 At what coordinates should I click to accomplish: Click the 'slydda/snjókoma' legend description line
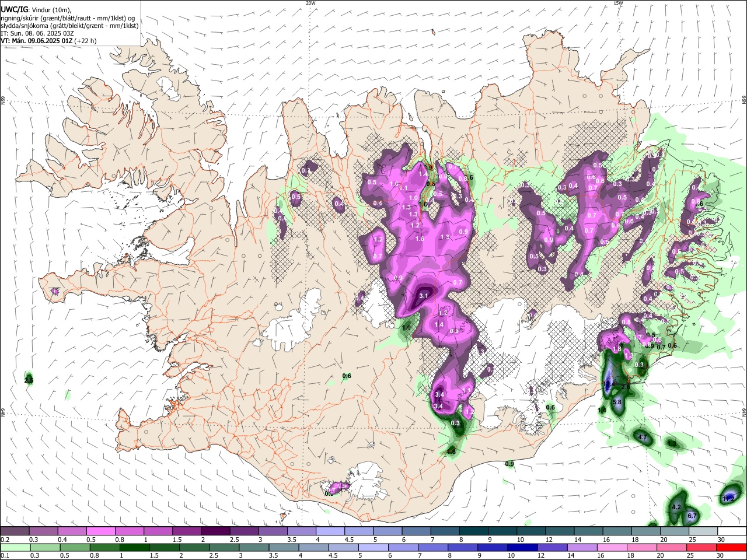(x=69, y=26)
